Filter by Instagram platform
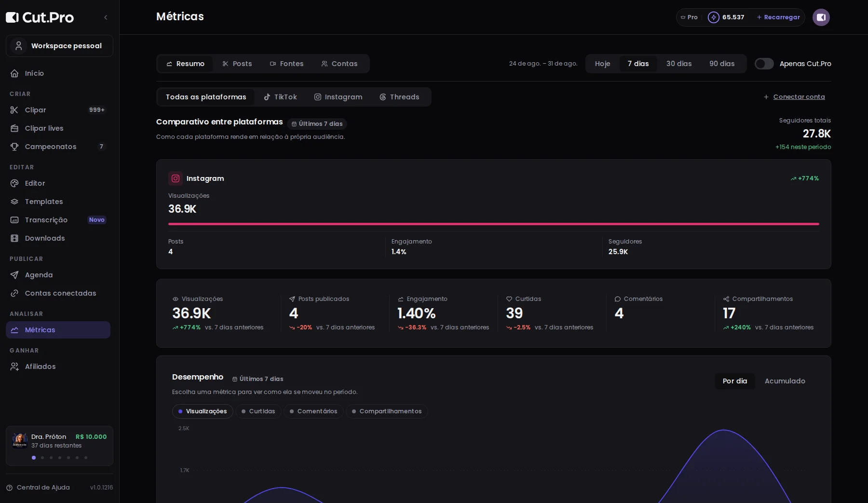The width and height of the screenshot is (868, 503). click(338, 97)
